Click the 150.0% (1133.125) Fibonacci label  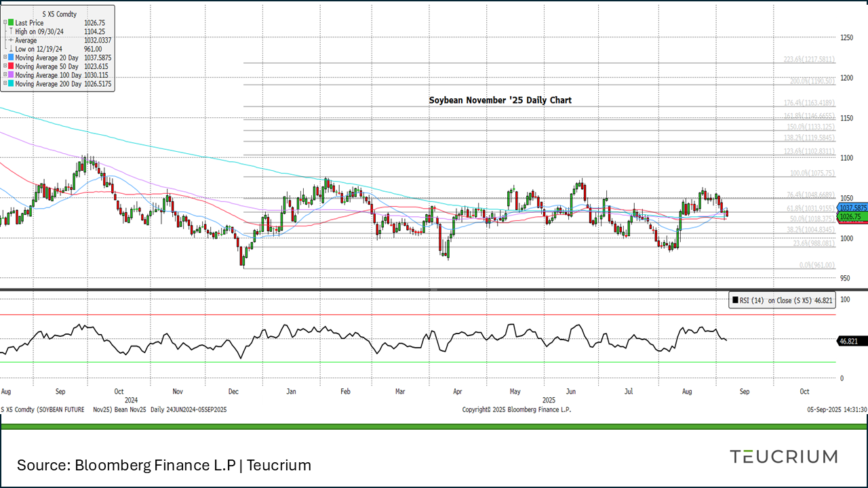(810, 127)
